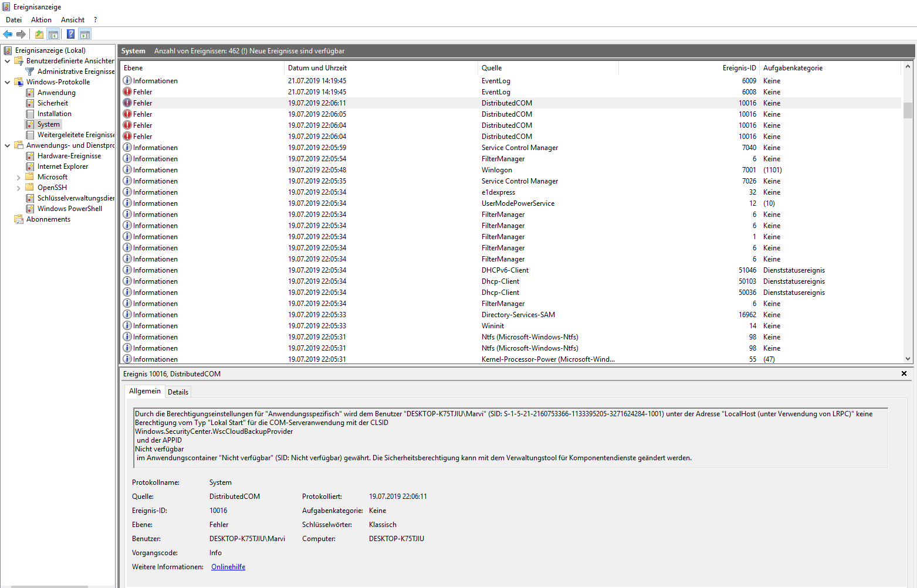This screenshot has width=917, height=588.
Task: Sort by the Ebene column header
Action: [x=202, y=68]
